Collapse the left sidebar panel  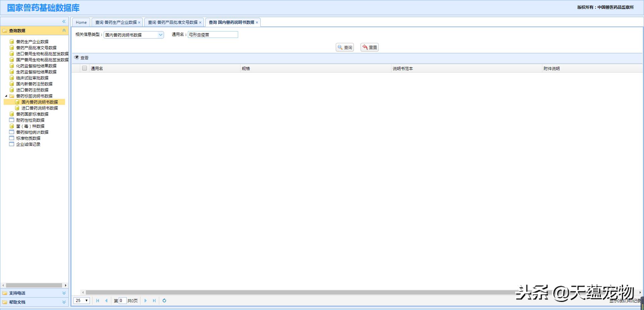pos(64,21)
